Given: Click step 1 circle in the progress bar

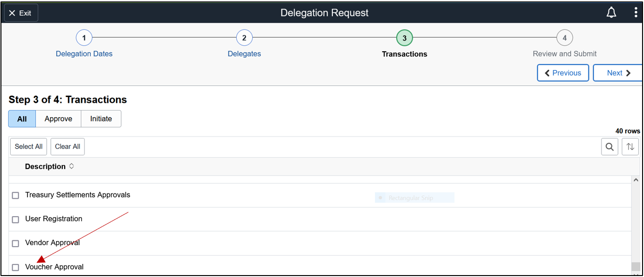Looking at the screenshot, I should (84, 38).
